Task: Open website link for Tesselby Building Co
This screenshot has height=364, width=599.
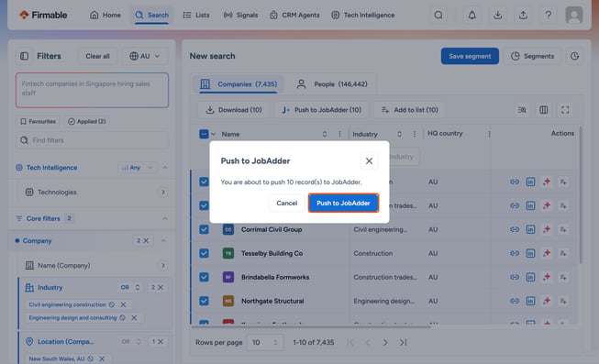Action: pos(515,253)
